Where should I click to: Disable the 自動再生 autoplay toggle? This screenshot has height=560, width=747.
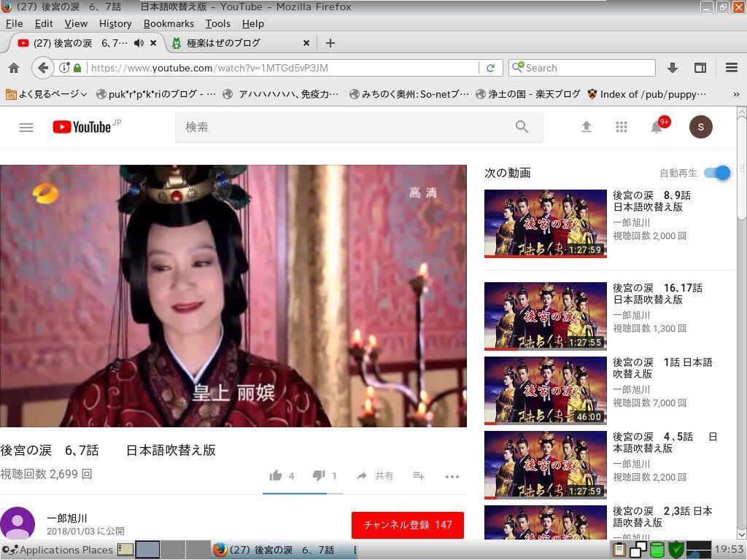point(716,173)
